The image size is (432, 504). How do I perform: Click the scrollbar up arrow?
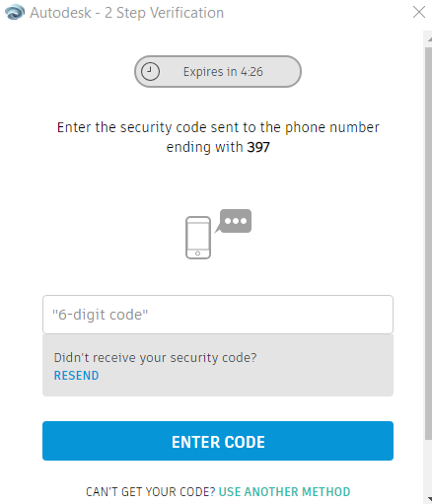point(428,39)
